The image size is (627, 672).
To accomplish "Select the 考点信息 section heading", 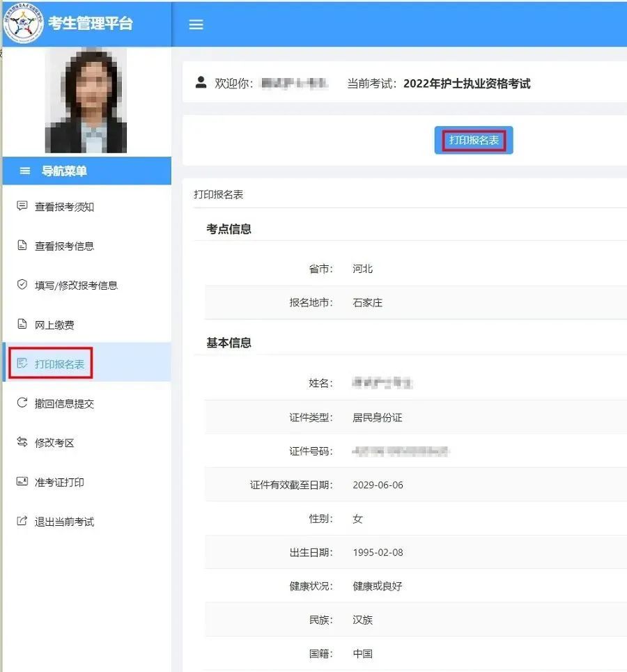I will 228,228.
